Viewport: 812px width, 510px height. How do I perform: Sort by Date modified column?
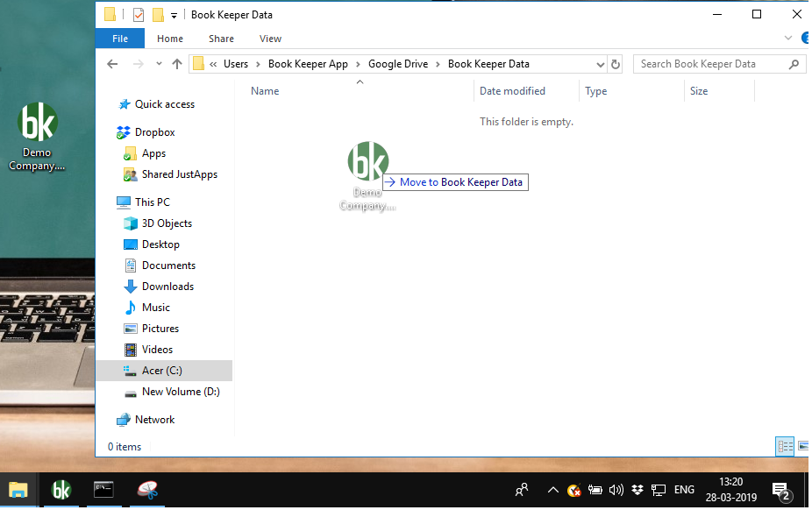point(512,91)
